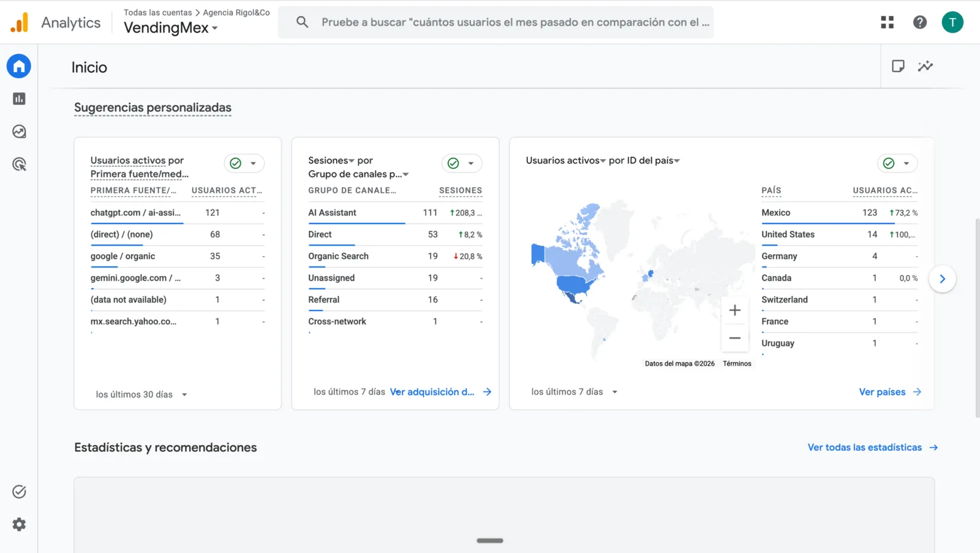Open the VendingMex property selector dropdown
The height and width of the screenshot is (553, 980).
tap(171, 28)
